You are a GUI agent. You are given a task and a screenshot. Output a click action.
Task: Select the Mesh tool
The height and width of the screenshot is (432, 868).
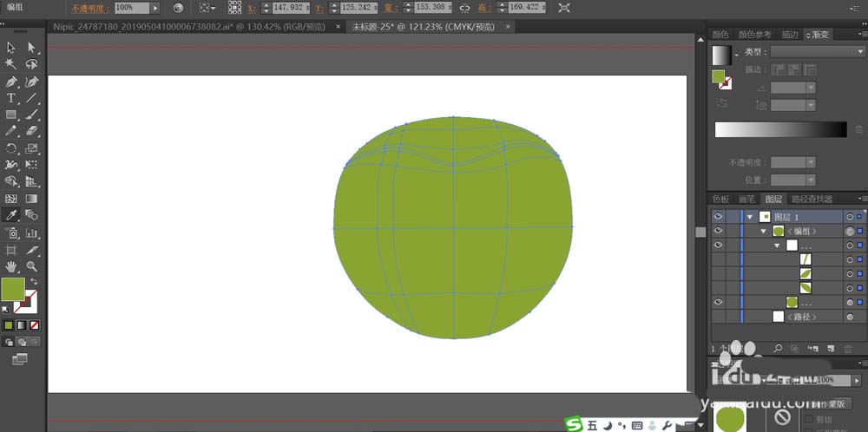11,199
